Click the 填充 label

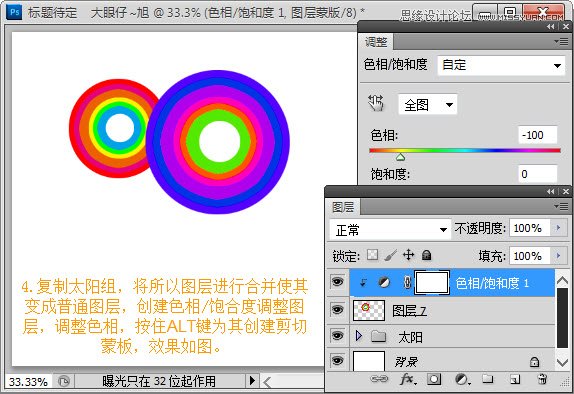pos(492,256)
